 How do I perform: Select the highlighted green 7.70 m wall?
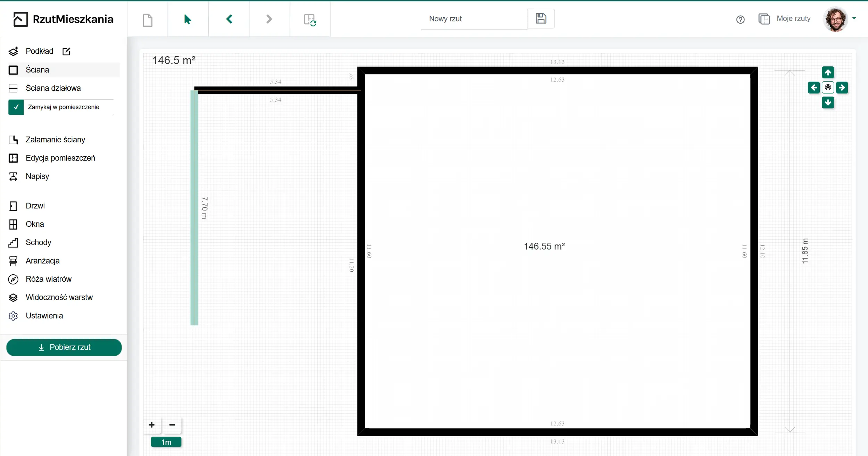194,208
